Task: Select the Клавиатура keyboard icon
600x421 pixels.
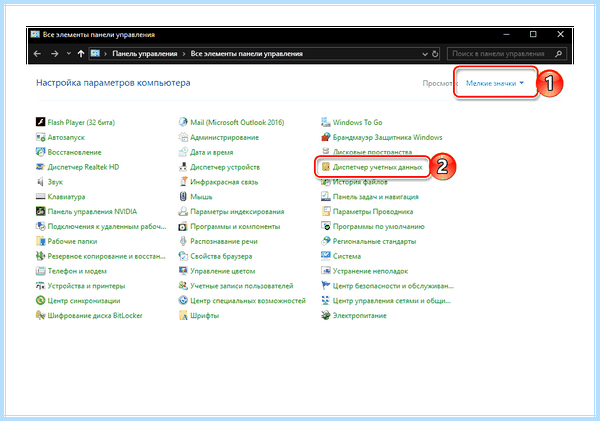Action: 41,196
